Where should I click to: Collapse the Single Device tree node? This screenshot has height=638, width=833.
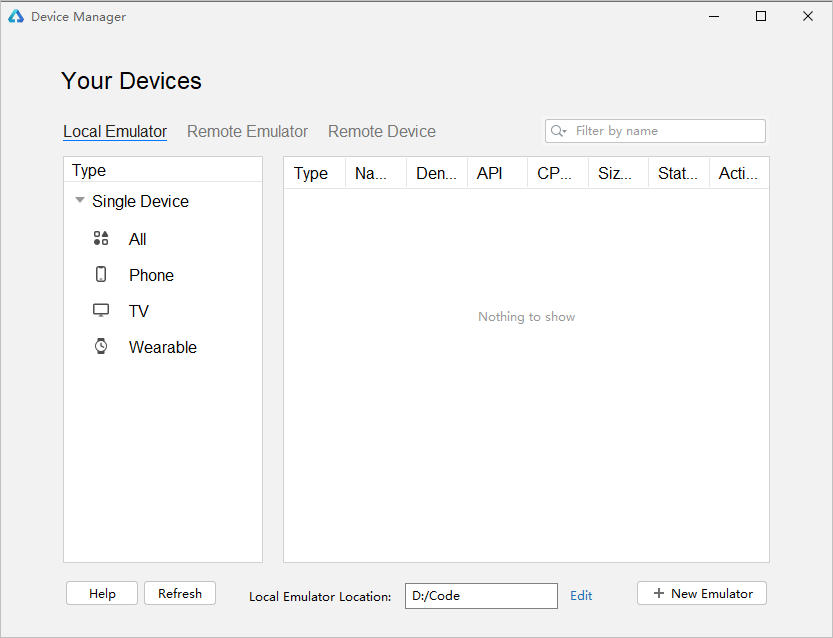coord(80,200)
